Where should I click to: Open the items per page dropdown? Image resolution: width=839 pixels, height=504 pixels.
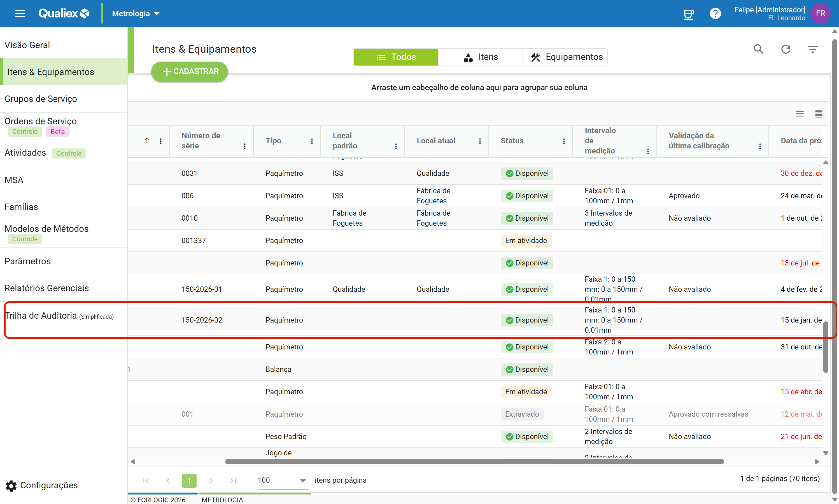(282, 480)
